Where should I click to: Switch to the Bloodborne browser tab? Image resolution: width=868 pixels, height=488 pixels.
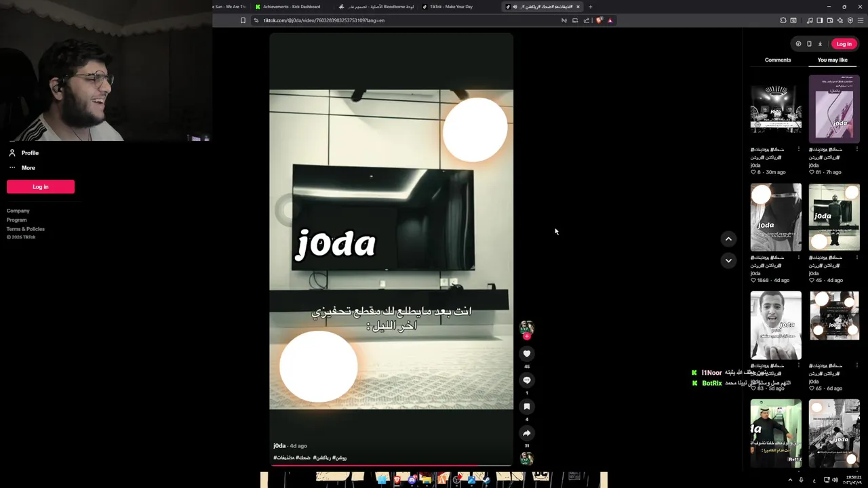376,7
